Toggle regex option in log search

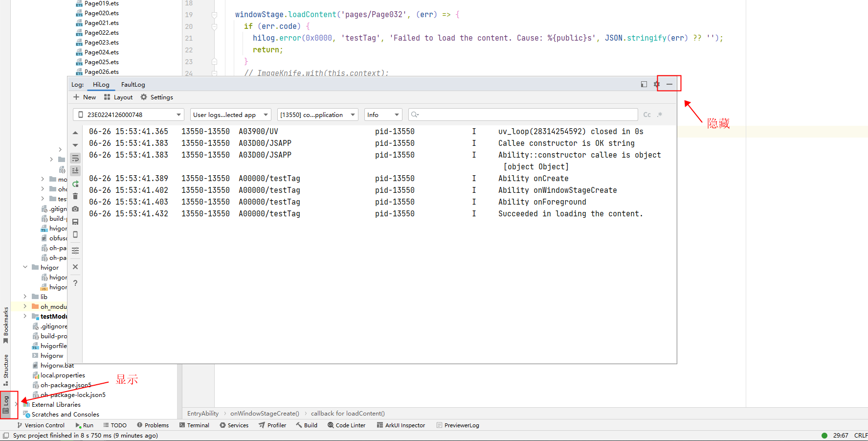[660, 115]
